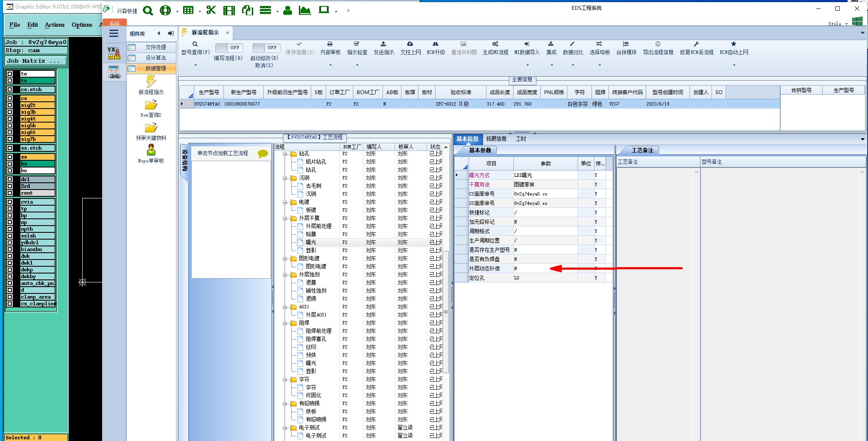The width and height of the screenshot is (868, 441).
Task: Open Options menu in Graphic Editor
Action: 82,25
